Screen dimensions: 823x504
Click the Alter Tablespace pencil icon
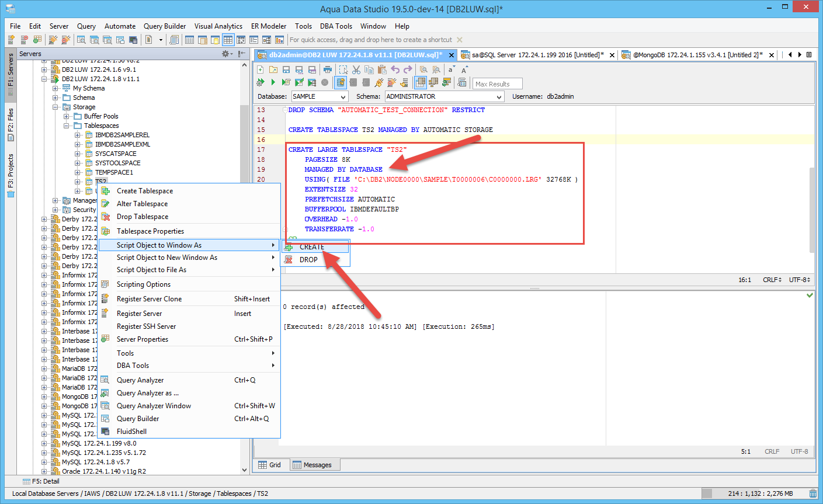(106, 204)
